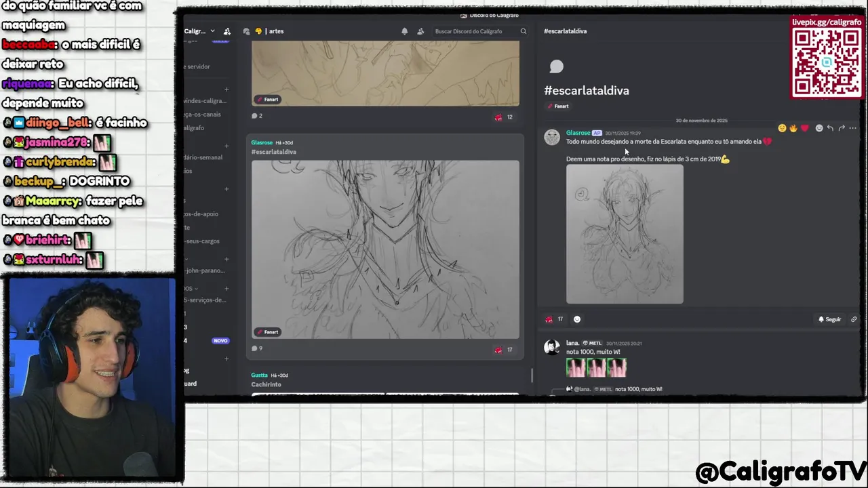Image resolution: width=868 pixels, height=488 pixels.
Task: Open the add reaction smiley in message toolbar
Action: pyautogui.click(x=819, y=128)
